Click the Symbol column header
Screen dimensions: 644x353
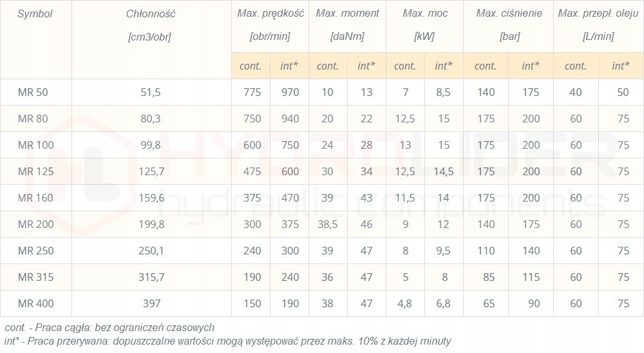pyautogui.click(x=35, y=14)
